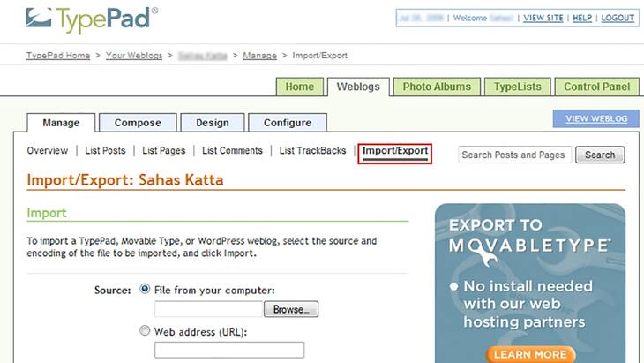Click the Manage breadcrumb link
644x363 pixels.
click(x=259, y=56)
